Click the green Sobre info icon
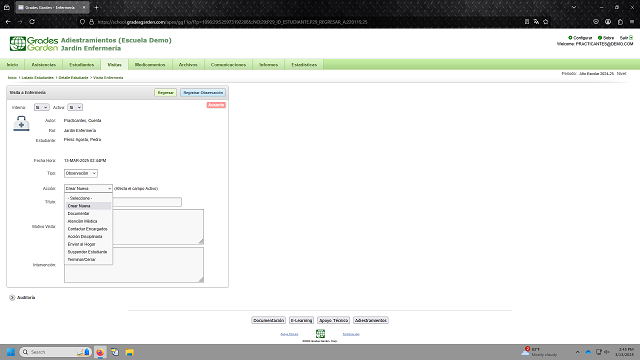 (x=600, y=38)
